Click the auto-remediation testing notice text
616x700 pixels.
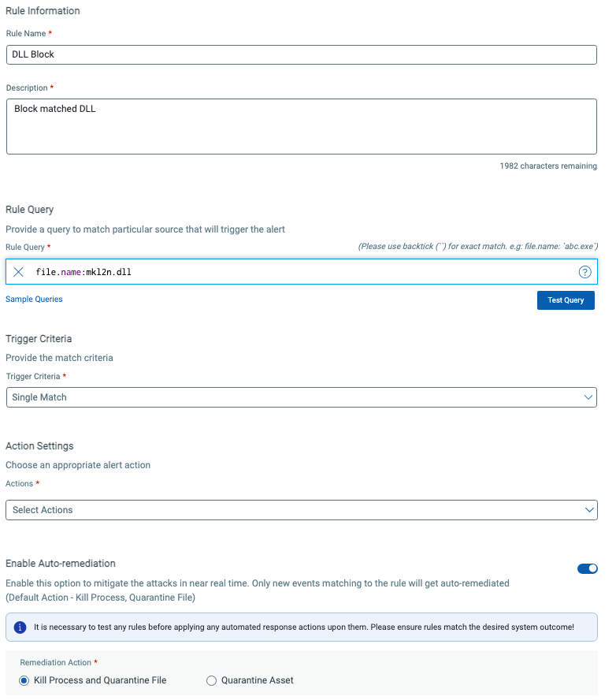(303, 627)
